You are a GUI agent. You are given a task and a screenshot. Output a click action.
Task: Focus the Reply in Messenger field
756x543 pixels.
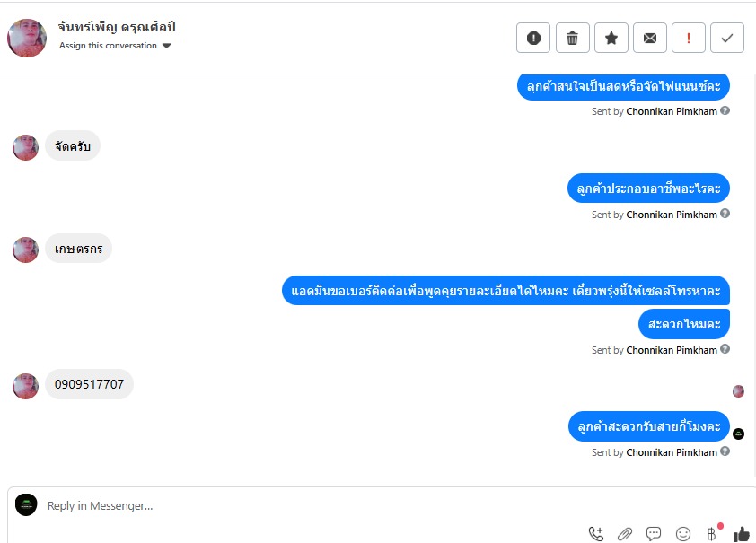309,506
